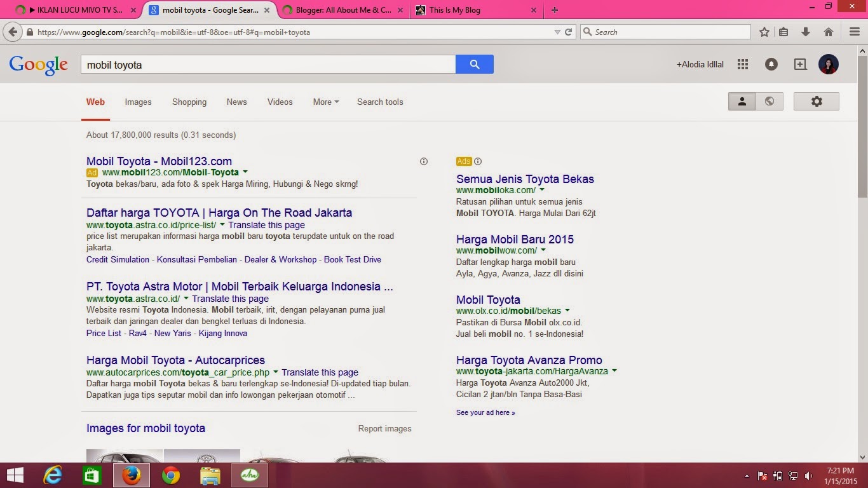Launch Google Chrome from the taskbar

click(x=170, y=475)
